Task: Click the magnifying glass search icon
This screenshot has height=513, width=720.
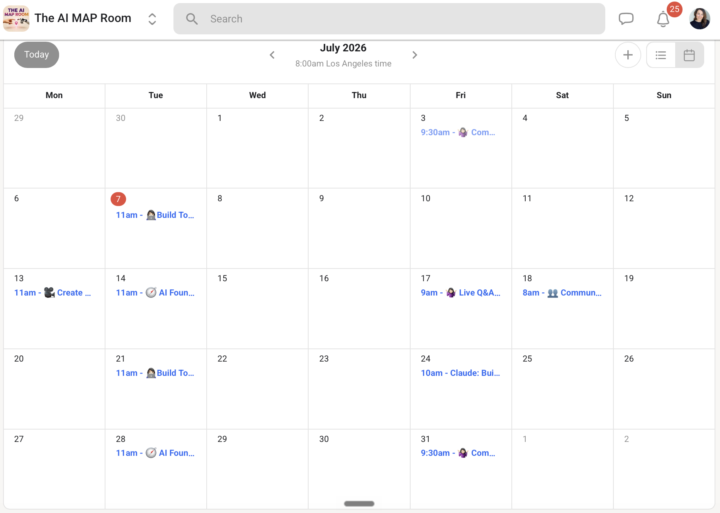Action: coord(191,19)
